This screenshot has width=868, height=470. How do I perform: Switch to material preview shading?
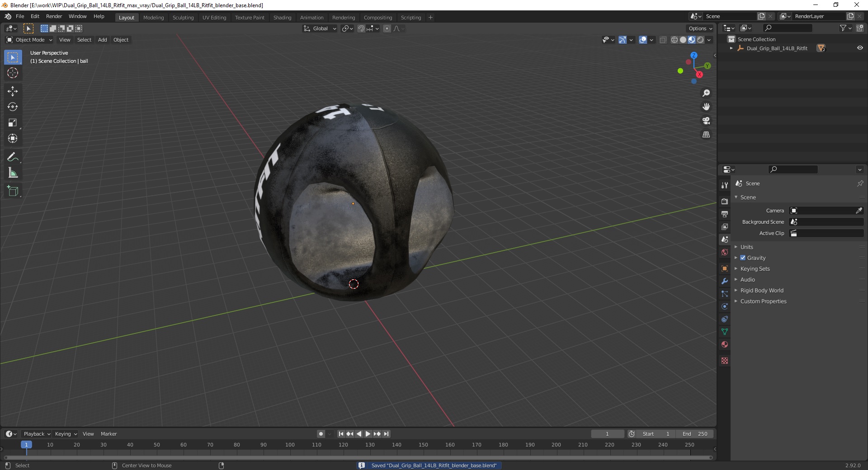pyautogui.click(x=692, y=40)
